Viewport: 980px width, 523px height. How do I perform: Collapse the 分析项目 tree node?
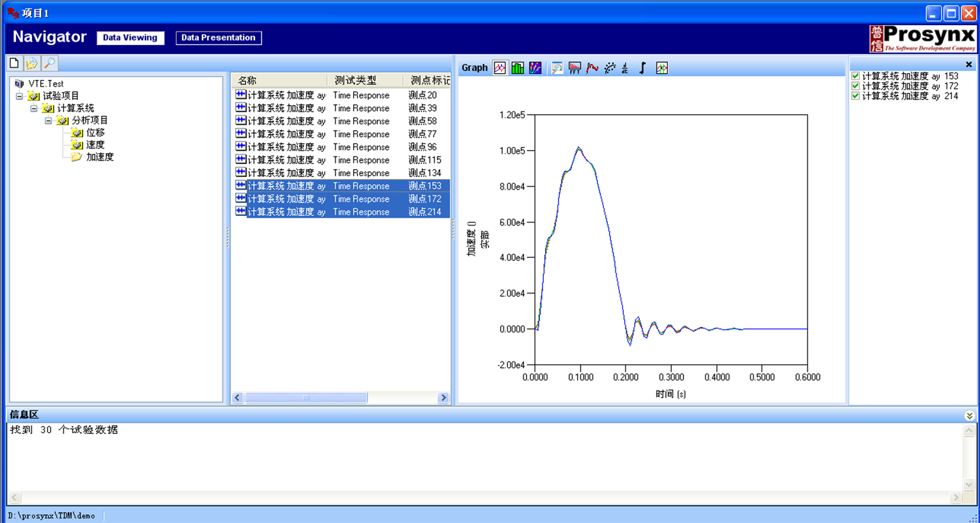click(x=49, y=120)
